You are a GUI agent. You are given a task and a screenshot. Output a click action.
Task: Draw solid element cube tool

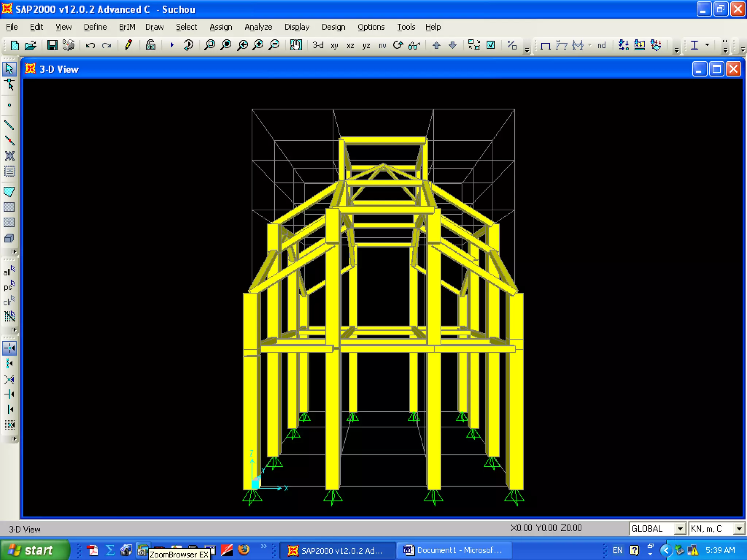[9, 238]
